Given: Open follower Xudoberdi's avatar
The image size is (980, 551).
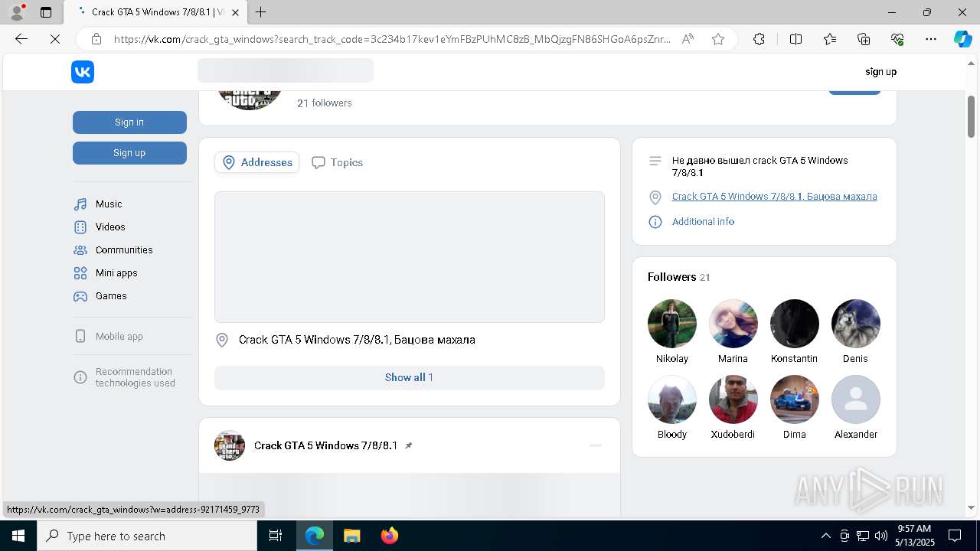Looking at the screenshot, I should tap(733, 399).
